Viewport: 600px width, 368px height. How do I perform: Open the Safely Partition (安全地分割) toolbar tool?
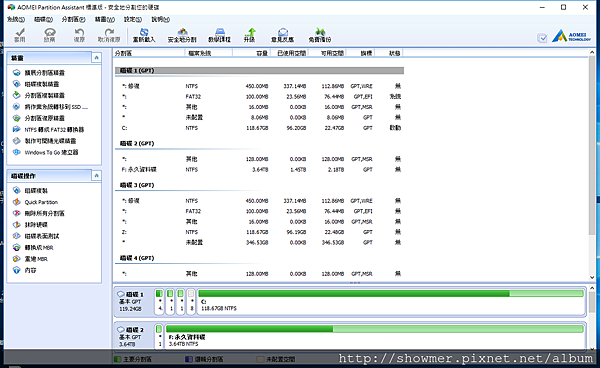click(182, 35)
